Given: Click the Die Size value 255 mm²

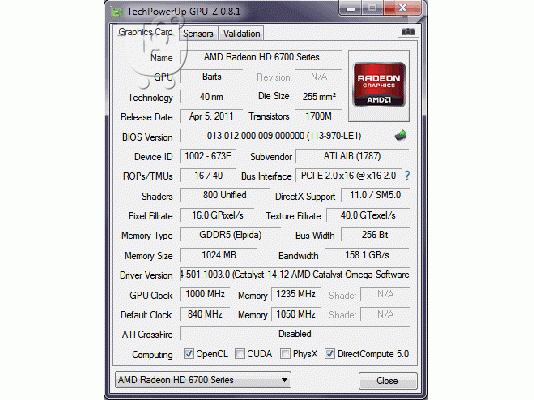Looking at the screenshot, I should pos(318,97).
